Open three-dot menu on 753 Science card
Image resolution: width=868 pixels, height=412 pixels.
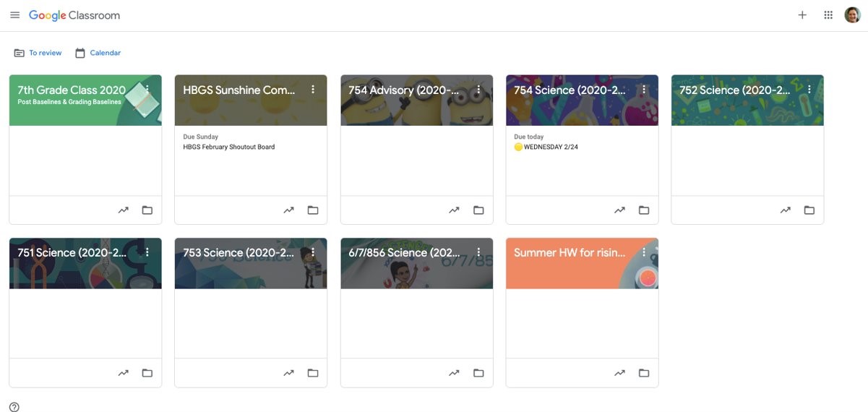tap(313, 252)
